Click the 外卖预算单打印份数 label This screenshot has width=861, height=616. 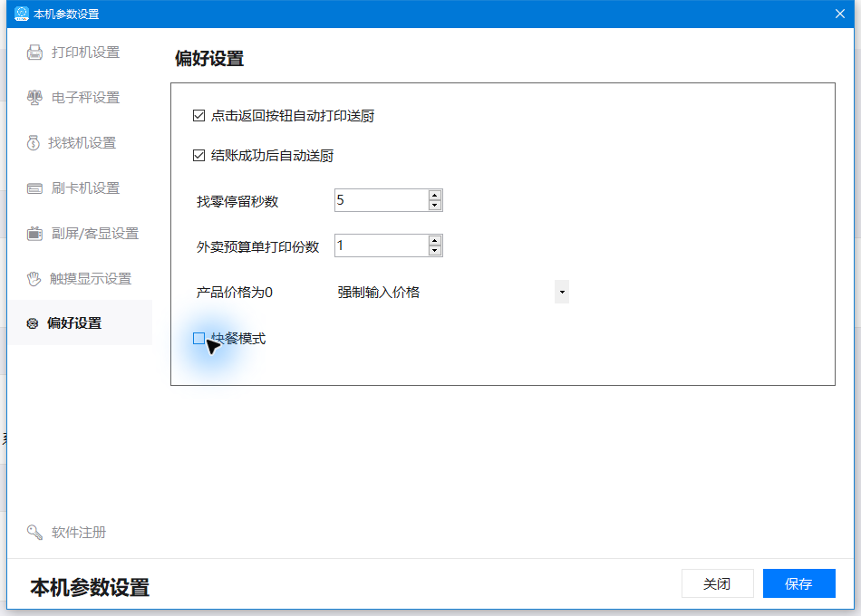258,247
